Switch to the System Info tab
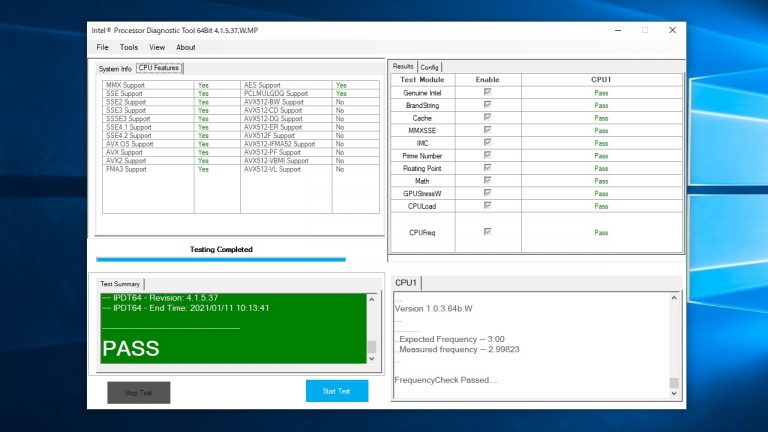This screenshot has height=432, width=768. [x=115, y=69]
